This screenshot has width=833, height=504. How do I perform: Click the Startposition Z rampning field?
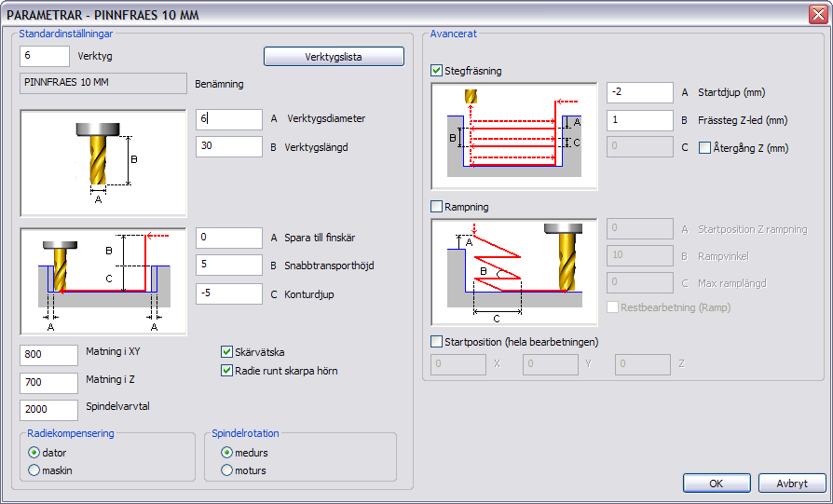coord(639,228)
